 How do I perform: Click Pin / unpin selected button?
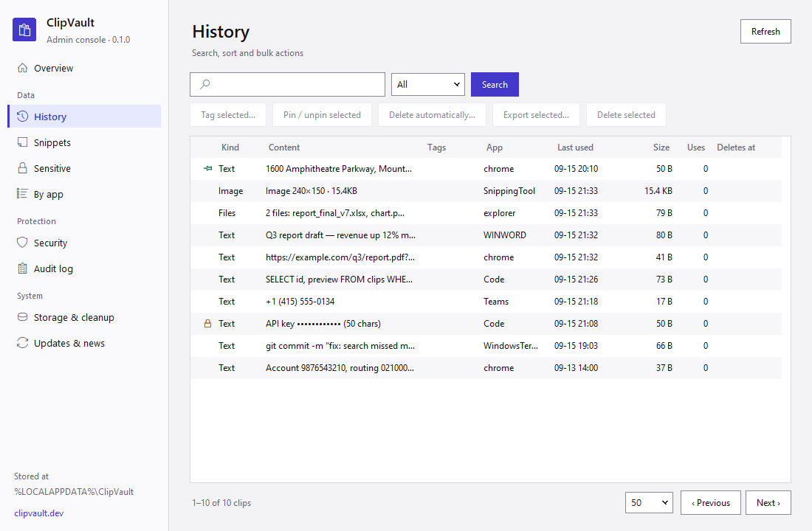[322, 115]
